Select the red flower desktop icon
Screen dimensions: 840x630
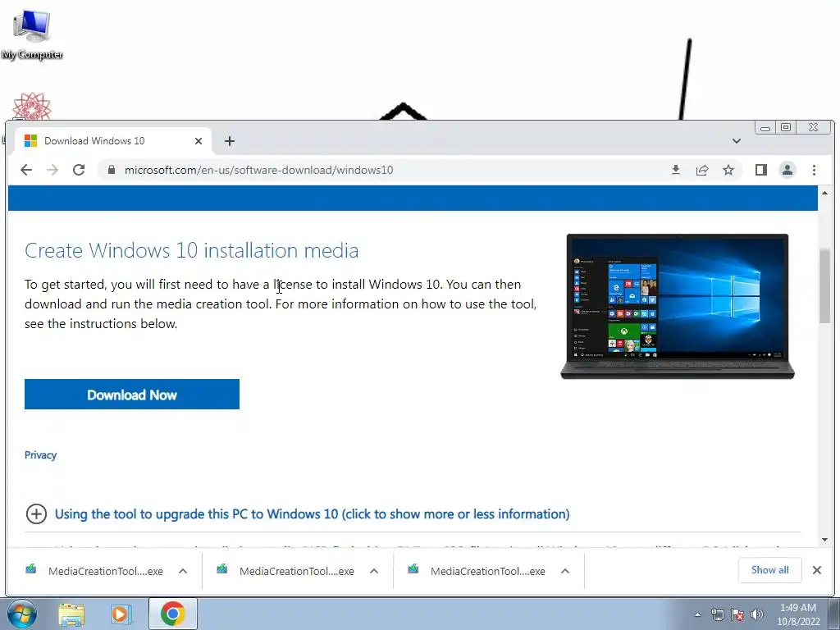(x=32, y=106)
